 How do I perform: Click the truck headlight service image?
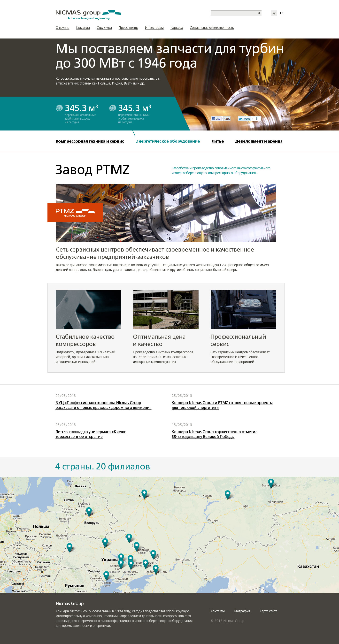click(243, 309)
